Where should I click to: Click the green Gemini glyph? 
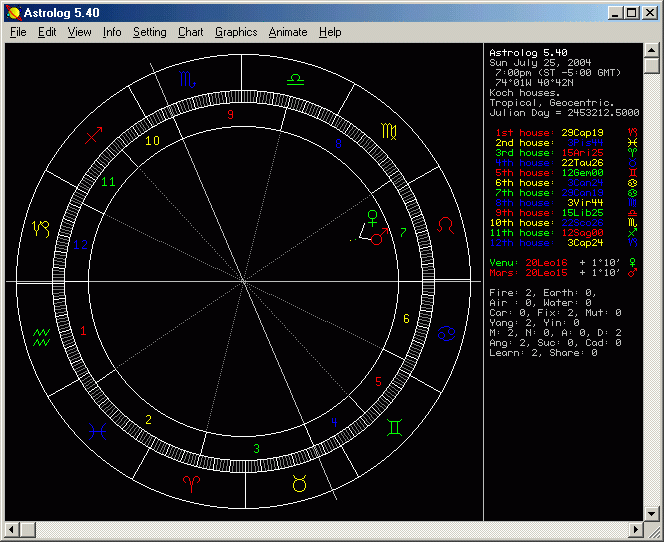pos(396,428)
